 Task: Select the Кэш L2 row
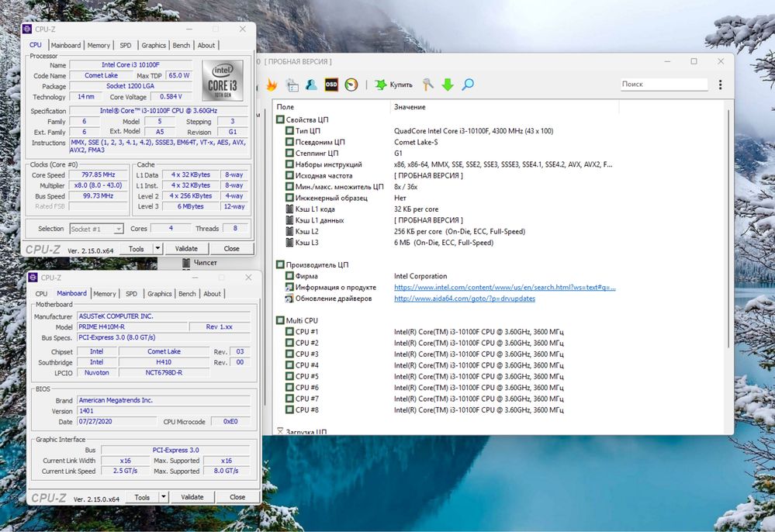tap(449, 231)
